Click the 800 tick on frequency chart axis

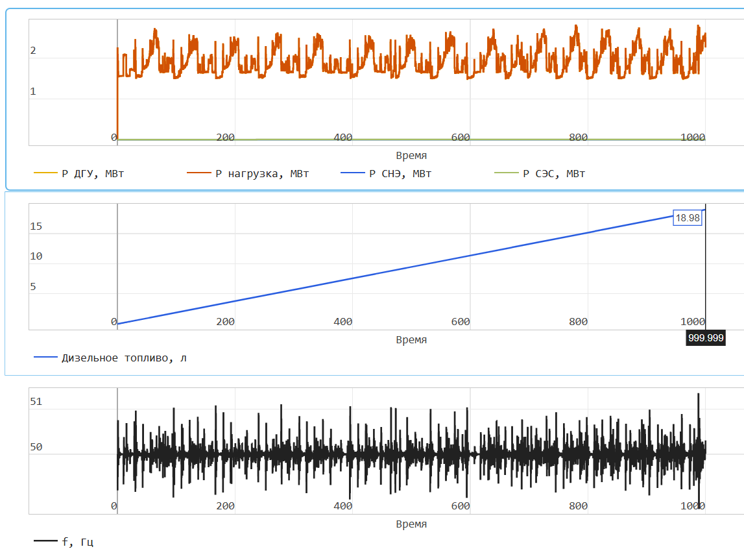[x=578, y=506]
